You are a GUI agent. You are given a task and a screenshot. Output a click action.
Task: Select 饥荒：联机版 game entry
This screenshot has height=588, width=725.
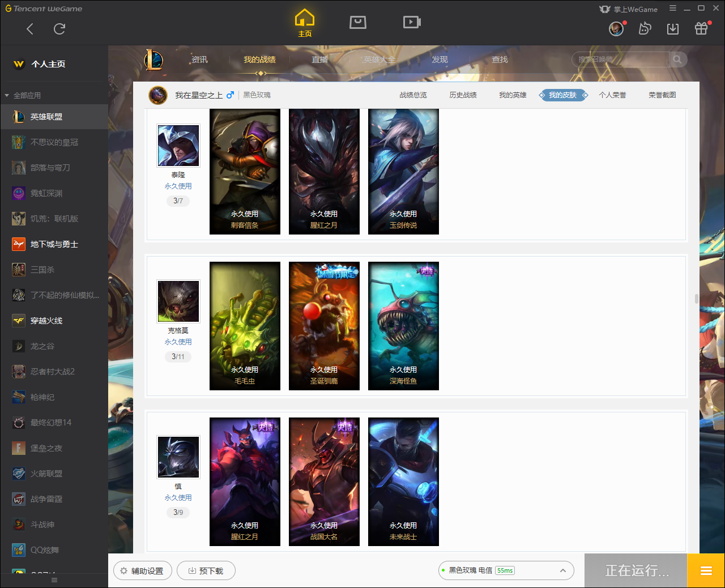(54, 219)
